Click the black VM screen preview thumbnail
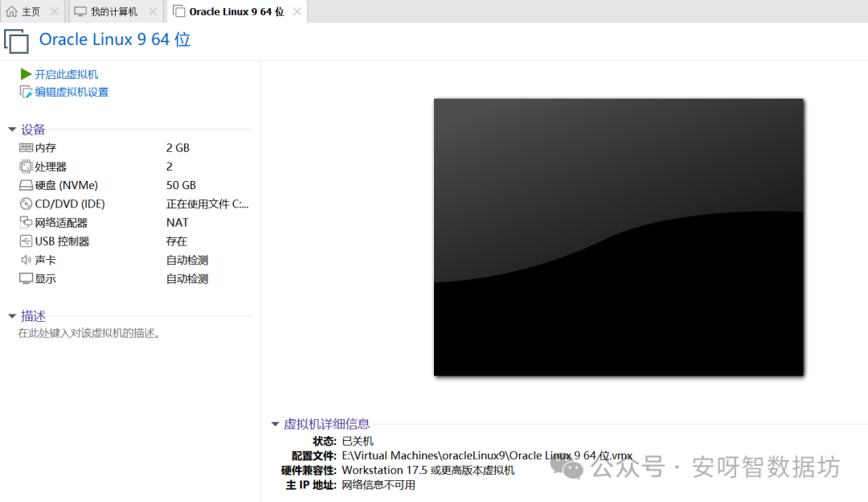The image size is (868, 502). [618, 237]
